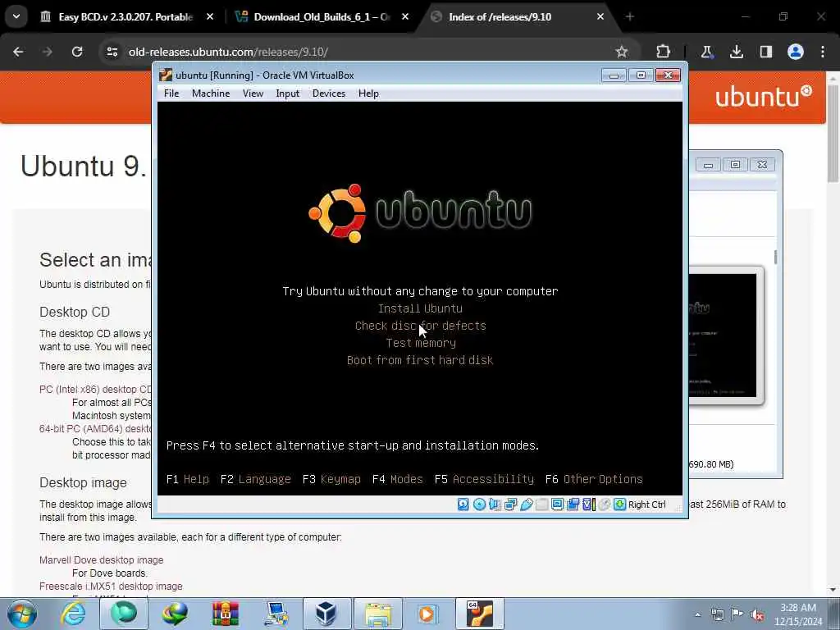Click the recording indicator icon in status bar
The image size is (840, 630).
(x=573, y=504)
